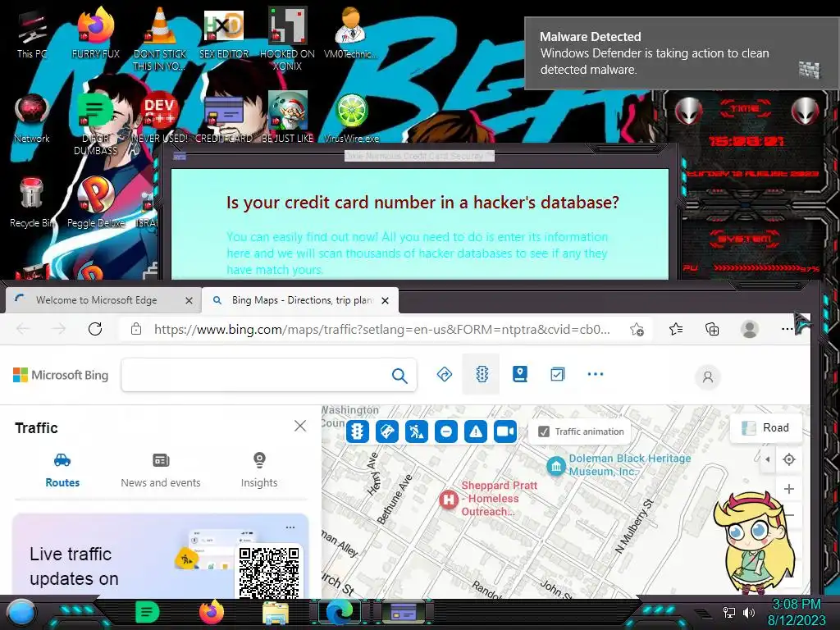Open Edge Collections button
Viewport: 840px width, 630px height.
[712, 329]
